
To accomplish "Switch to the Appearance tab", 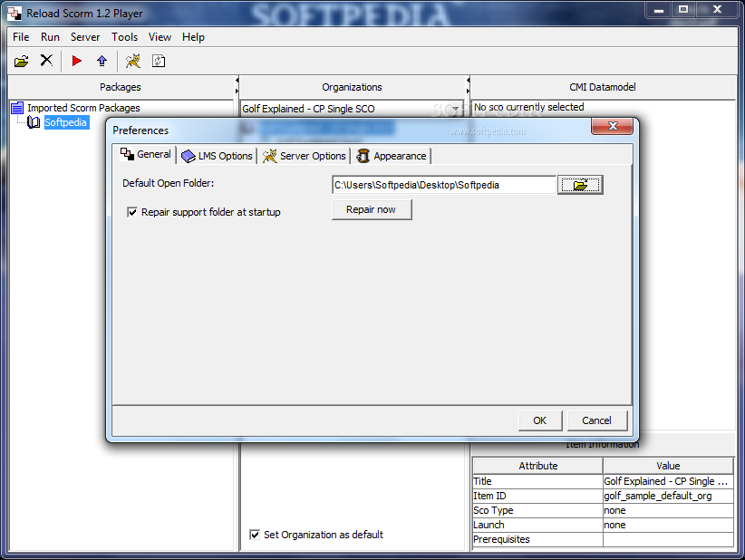I will click(392, 156).
